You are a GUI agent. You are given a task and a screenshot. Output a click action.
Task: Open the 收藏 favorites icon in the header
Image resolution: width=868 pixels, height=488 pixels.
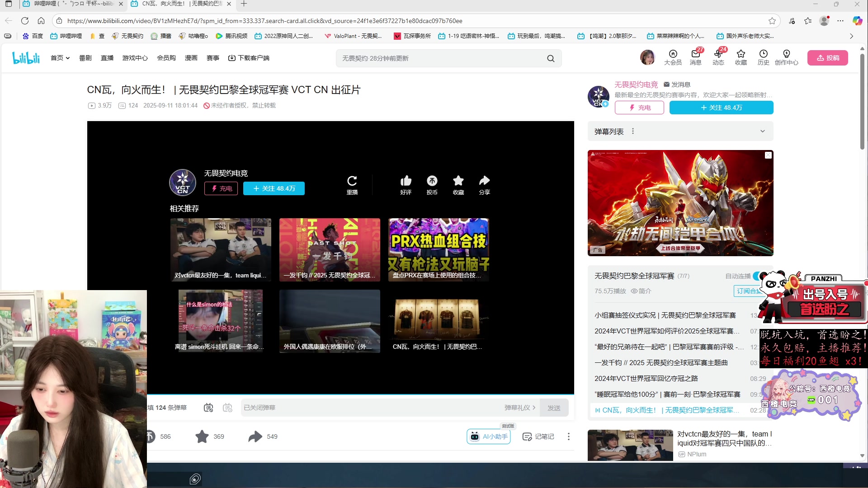point(741,57)
